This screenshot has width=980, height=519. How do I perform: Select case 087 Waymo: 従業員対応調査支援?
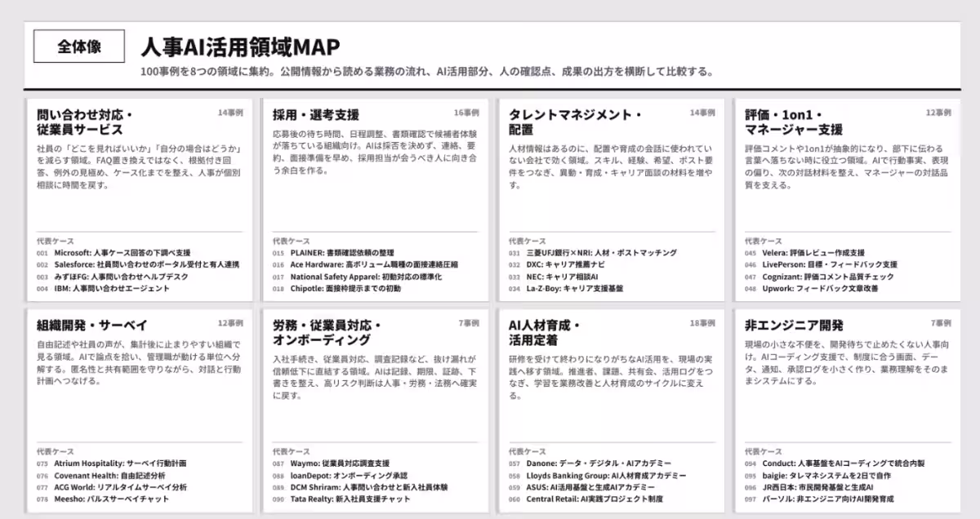click(x=331, y=464)
